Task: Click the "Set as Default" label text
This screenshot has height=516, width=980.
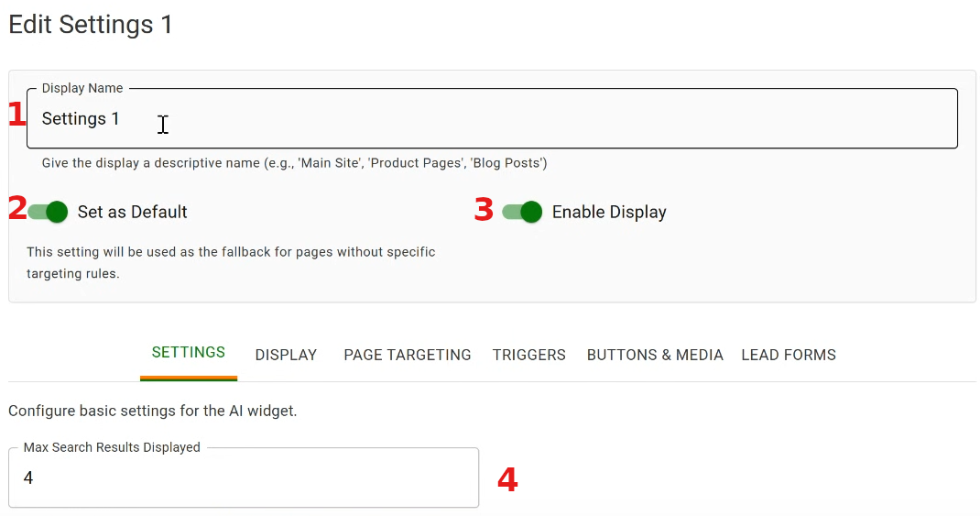Action: pos(133,212)
